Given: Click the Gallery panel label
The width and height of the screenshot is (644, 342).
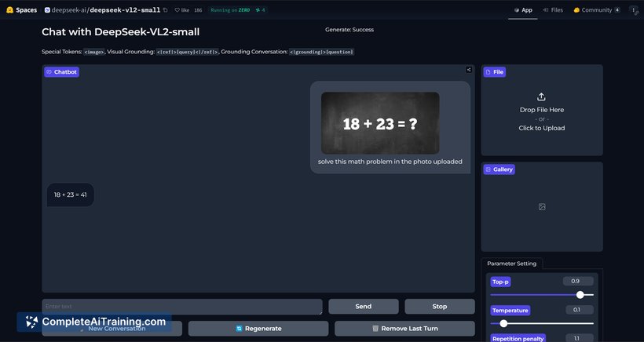Looking at the screenshot, I should tap(499, 169).
